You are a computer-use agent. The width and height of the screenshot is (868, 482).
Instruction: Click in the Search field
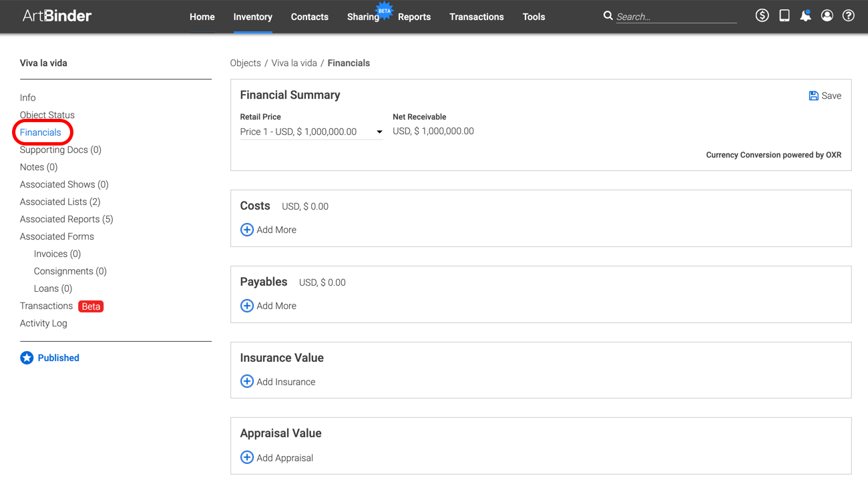(x=676, y=17)
